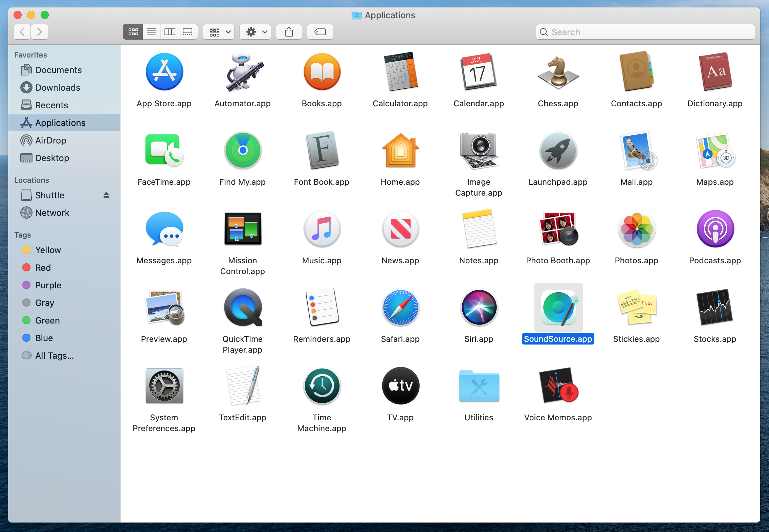The height and width of the screenshot is (532, 769).
Task: Select the Safari compass icon
Action: point(400,307)
